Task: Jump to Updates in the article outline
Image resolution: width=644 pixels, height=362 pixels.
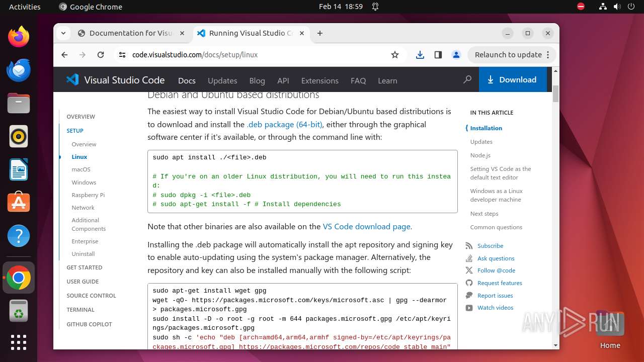Action: [x=481, y=142]
